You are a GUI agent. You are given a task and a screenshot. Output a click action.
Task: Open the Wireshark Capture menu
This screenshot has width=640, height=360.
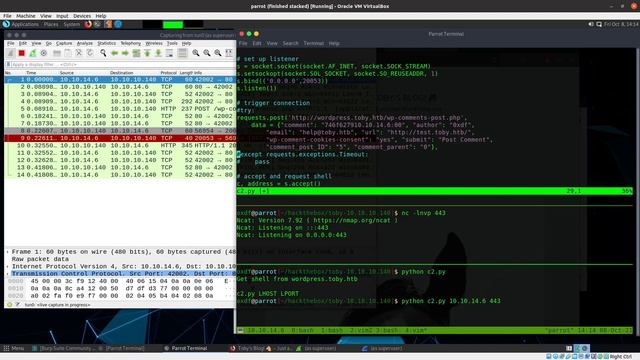[64, 43]
